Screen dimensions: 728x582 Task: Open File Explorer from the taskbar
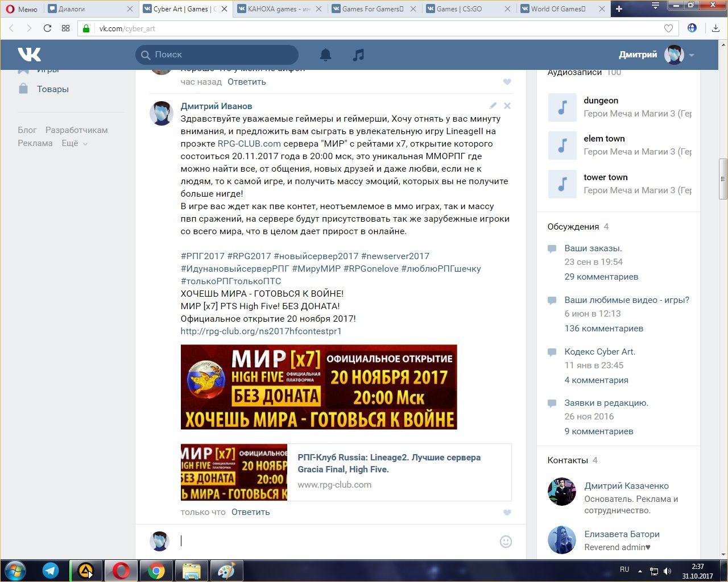point(192,571)
